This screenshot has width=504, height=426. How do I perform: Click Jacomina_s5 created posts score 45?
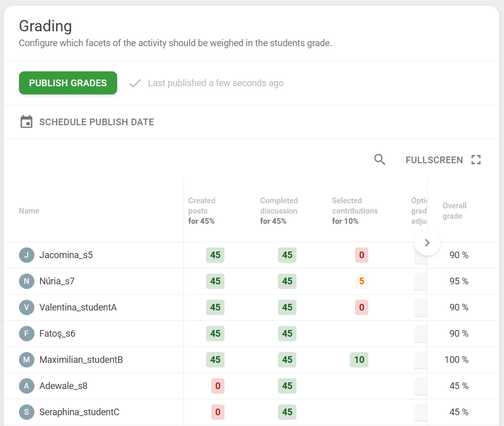pos(215,255)
